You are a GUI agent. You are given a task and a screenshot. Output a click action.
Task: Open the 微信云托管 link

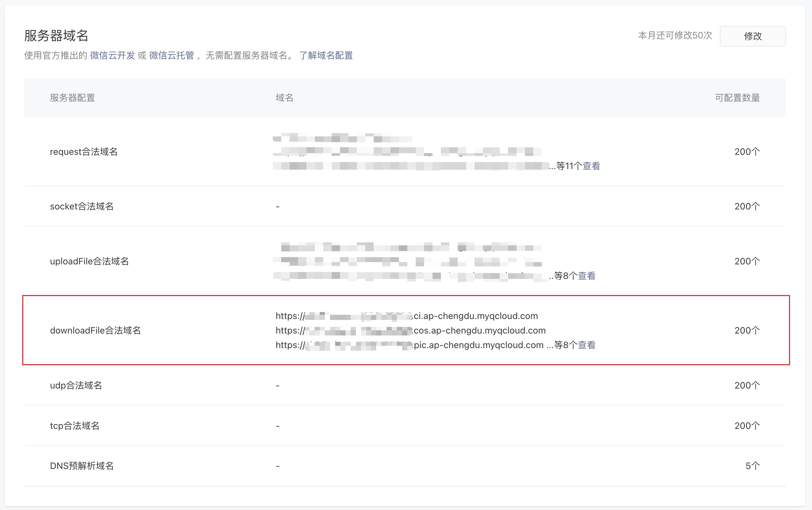(x=172, y=55)
